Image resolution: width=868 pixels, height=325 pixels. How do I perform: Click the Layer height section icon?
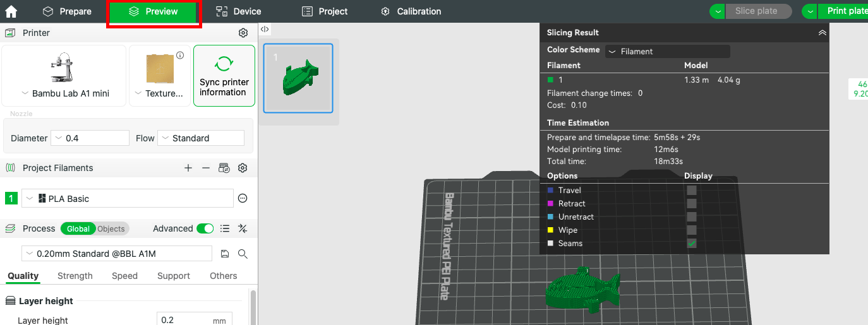click(x=10, y=301)
